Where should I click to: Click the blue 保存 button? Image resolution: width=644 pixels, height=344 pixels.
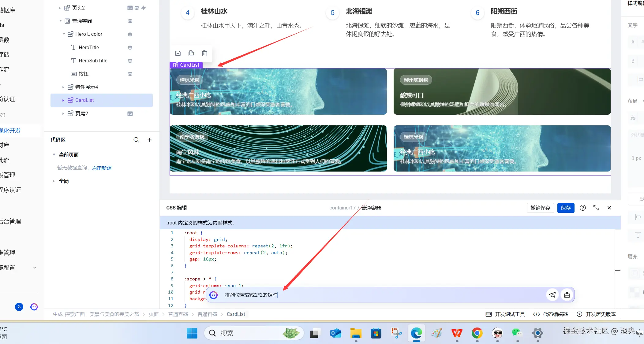pyautogui.click(x=565, y=208)
